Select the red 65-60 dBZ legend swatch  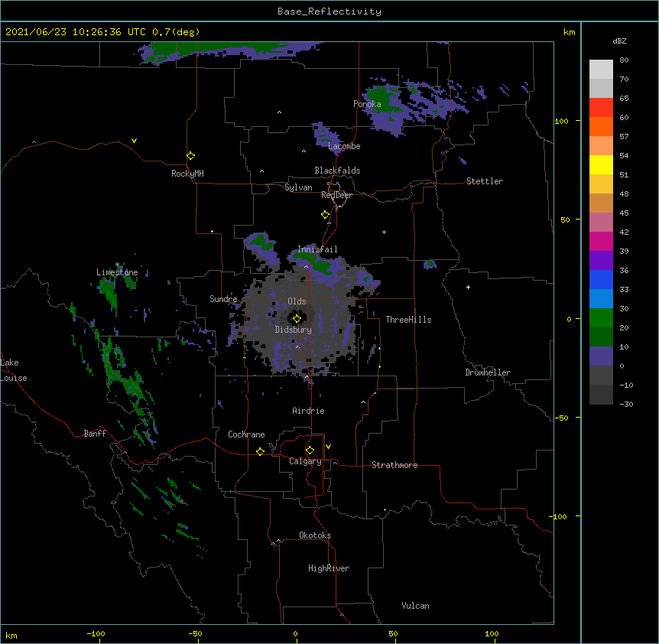pyautogui.click(x=601, y=107)
